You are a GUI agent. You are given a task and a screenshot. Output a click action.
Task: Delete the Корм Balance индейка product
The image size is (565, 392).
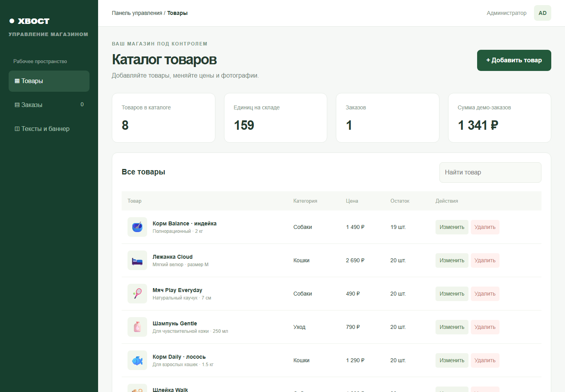[485, 227]
